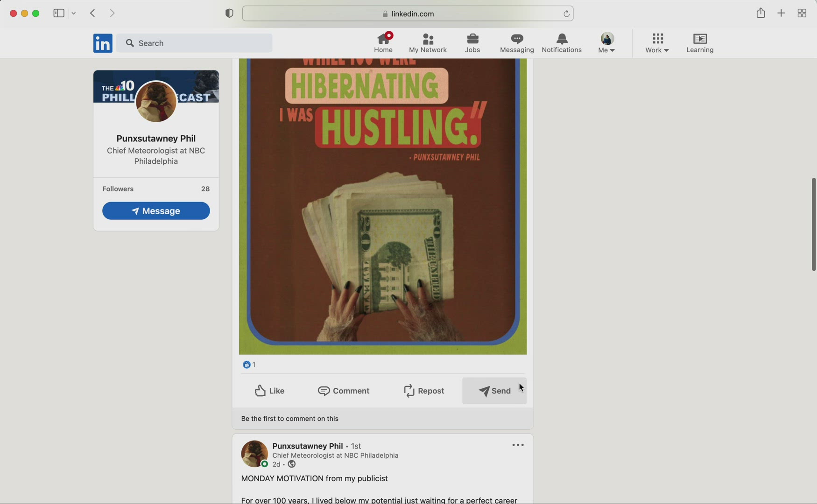Click the blue Message button
The image size is (817, 504).
(x=156, y=211)
